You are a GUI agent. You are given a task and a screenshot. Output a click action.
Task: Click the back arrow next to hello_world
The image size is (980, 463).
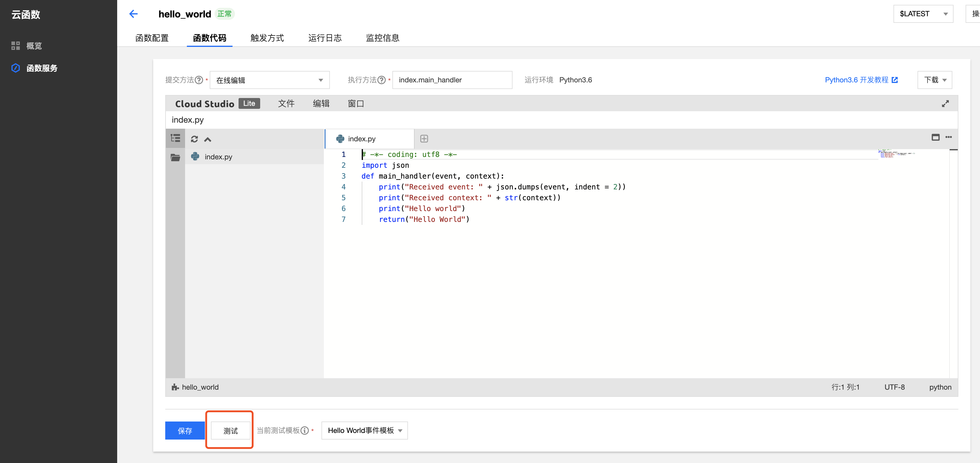tap(133, 14)
